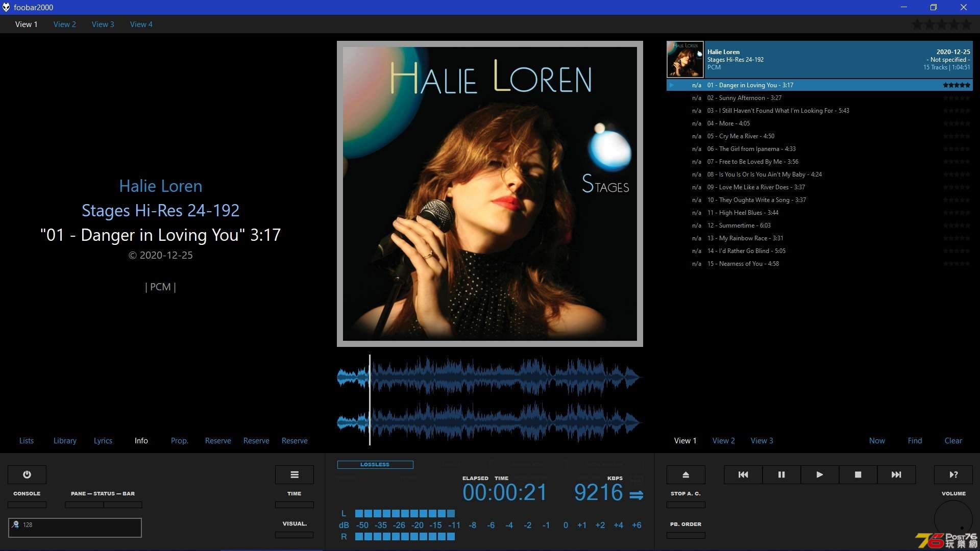Select track 15 - Nearness of You

[x=820, y=264]
